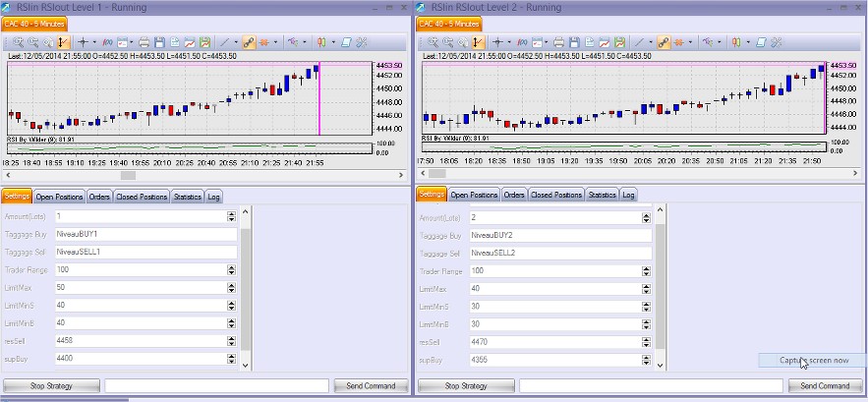Viewport: 868px width, 402px height.
Task: Expand the purple indicator dropdown arrow, Level 2
Action: click(x=719, y=42)
